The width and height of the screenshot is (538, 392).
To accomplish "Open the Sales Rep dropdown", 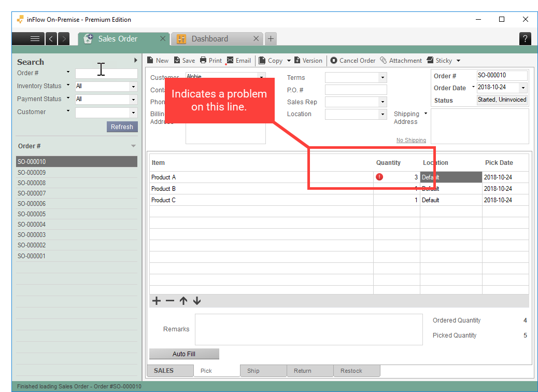I will pos(383,102).
